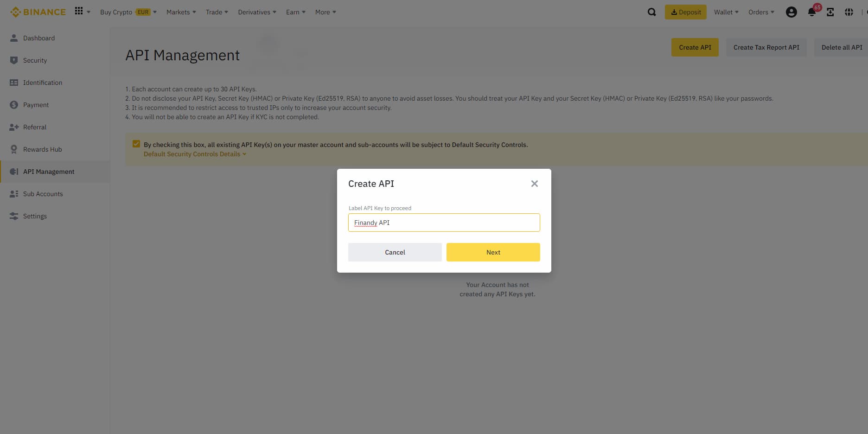Click the Rewards Hub medal icon
This screenshot has height=434, width=868.
14,149
